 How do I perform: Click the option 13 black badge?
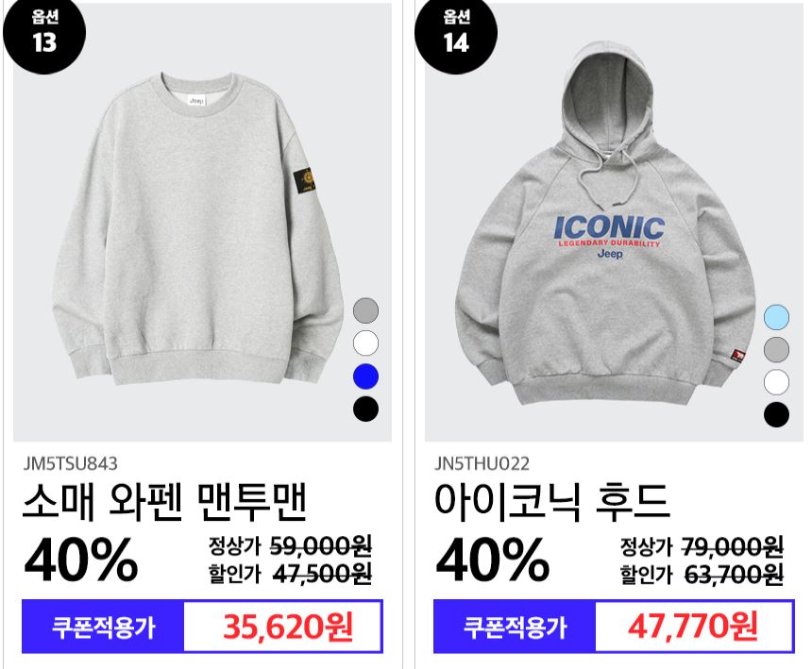(x=44, y=34)
